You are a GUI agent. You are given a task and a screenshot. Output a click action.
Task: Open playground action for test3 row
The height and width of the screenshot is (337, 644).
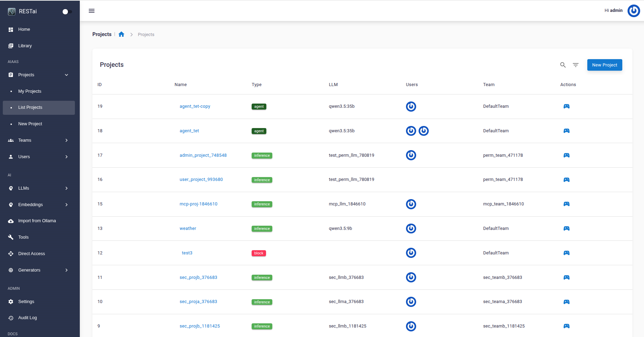click(x=566, y=253)
